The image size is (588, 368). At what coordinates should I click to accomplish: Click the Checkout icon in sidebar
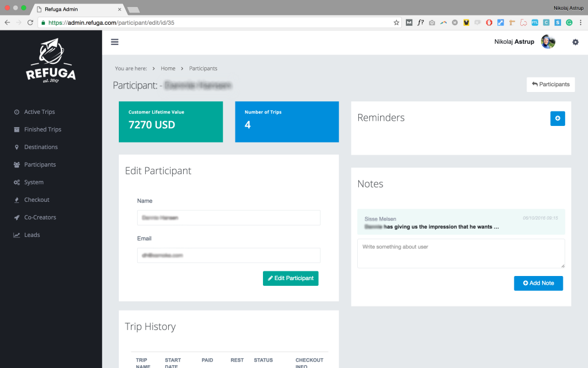click(x=17, y=200)
